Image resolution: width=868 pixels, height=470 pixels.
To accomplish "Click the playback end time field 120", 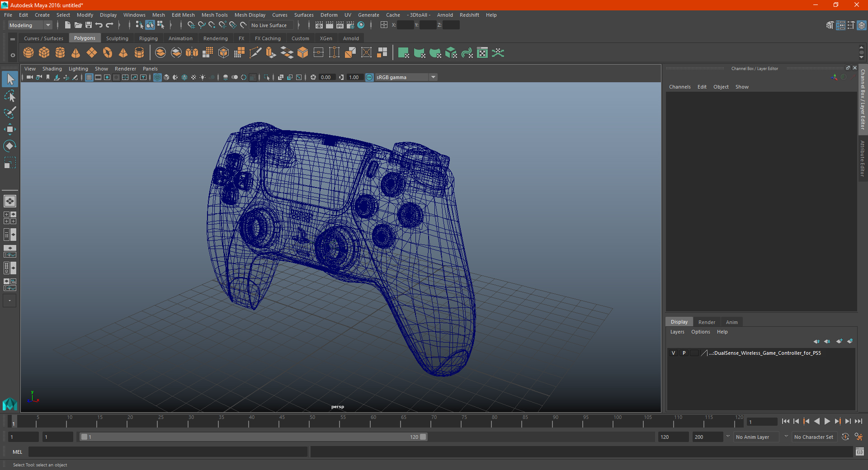I will pos(673,437).
